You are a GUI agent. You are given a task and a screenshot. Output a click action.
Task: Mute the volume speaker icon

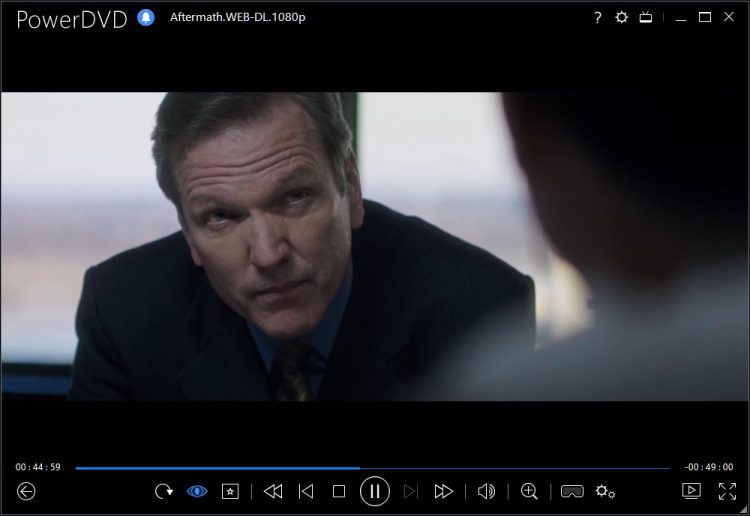tap(487, 491)
